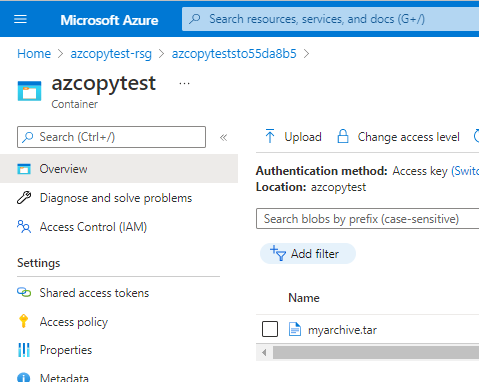The height and width of the screenshot is (382, 479).
Task: Click the Metadata info icon
Action: tap(24, 378)
